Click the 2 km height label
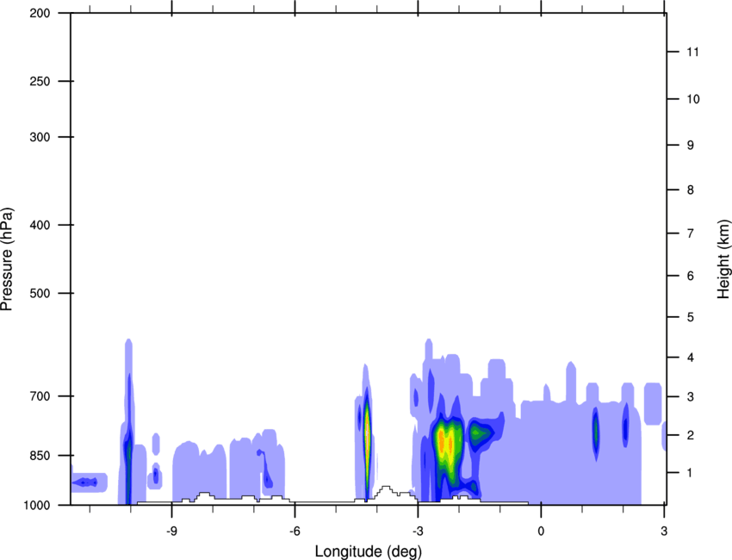This screenshot has height=560, width=732. (691, 435)
